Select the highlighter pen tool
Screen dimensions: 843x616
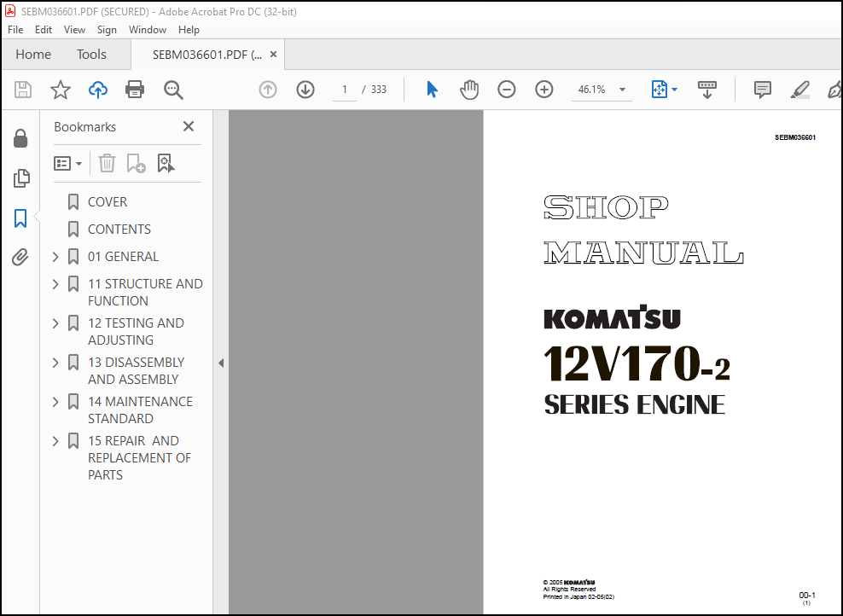click(x=800, y=90)
